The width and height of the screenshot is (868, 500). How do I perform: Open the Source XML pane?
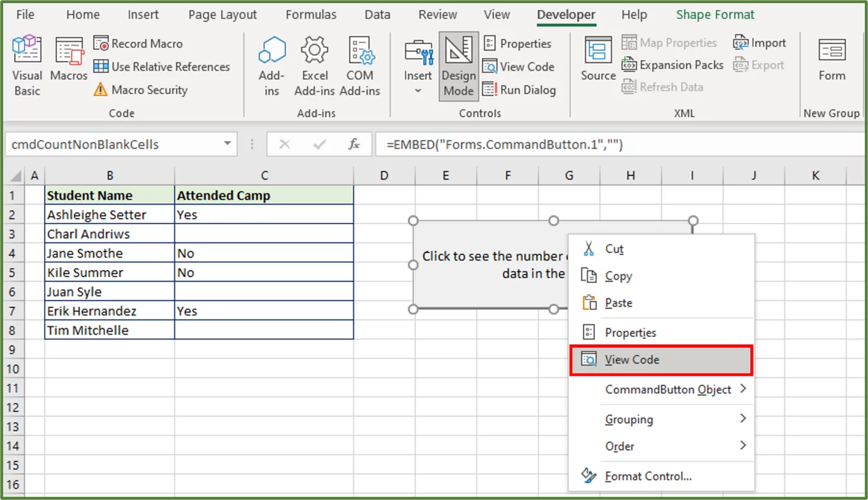pyautogui.click(x=597, y=63)
